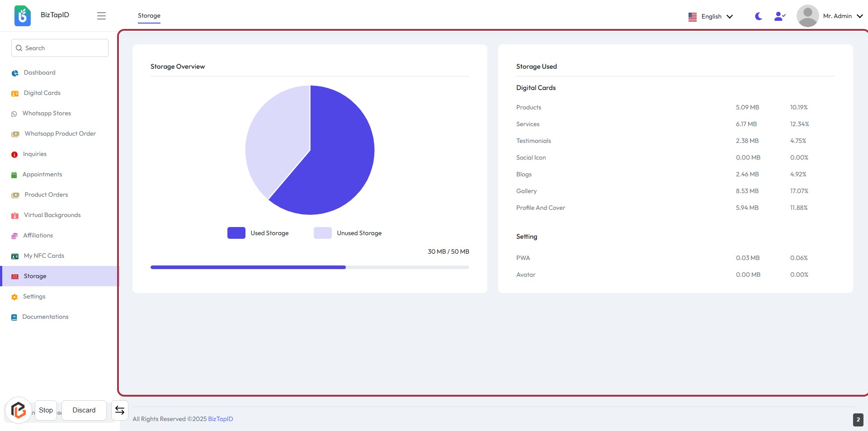Click the Whatsapp Stores icon
The width and height of the screenshot is (868, 431).
(14, 114)
